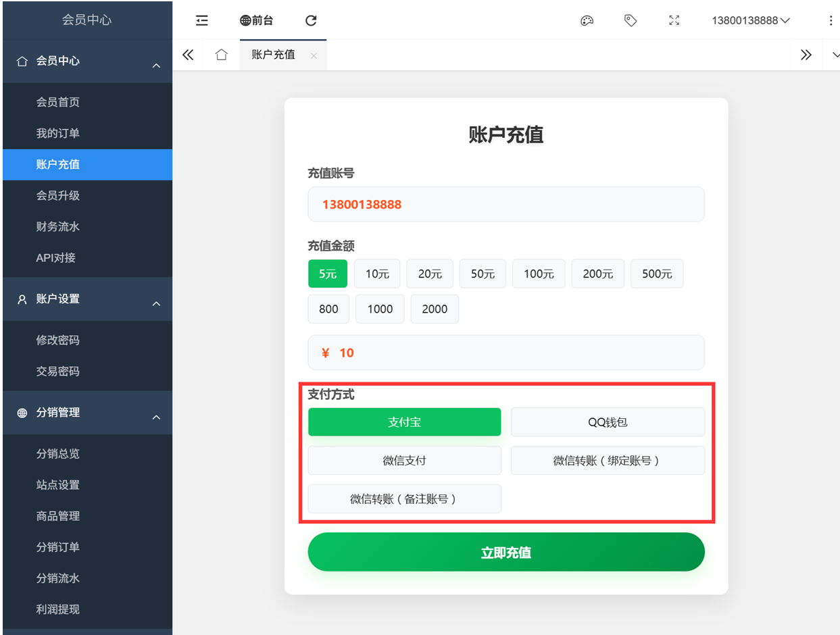Image resolution: width=840 pixels, height=635 pixels.
Task: Open the 13800138888 account dropdown
Action: point(750,20)
